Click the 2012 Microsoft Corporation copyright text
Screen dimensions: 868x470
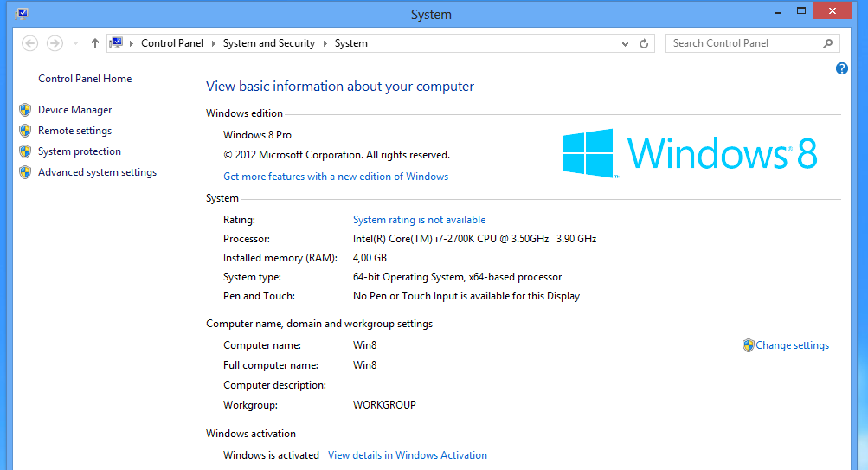[337, 155]
